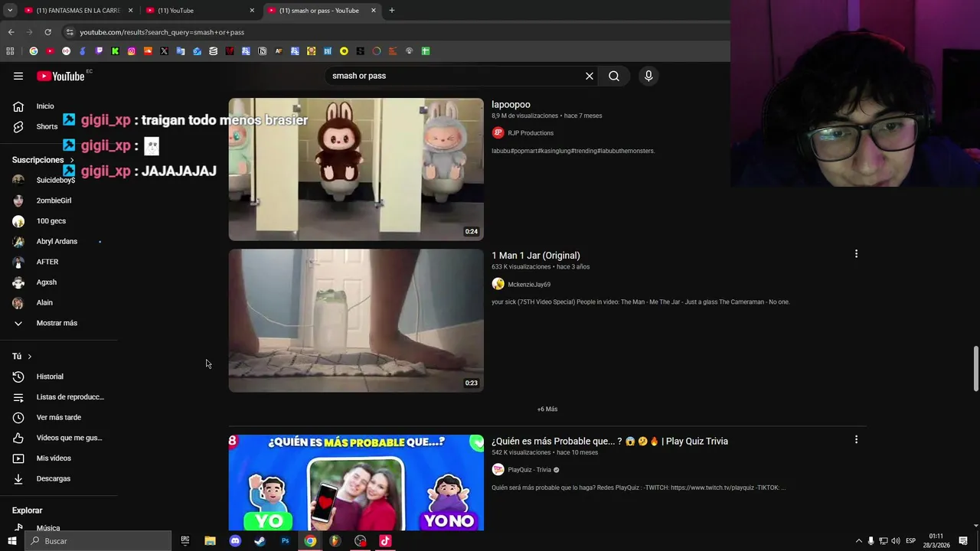Play the ¿Quién es más probable que? thumbnail
This screenshot has width=980, height=551.
pos(356,482)
